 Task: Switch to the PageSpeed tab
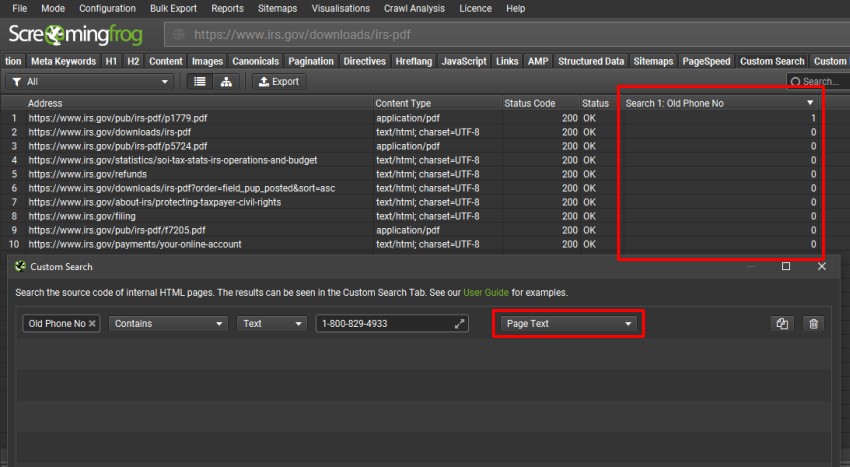[x=706, y=61]
